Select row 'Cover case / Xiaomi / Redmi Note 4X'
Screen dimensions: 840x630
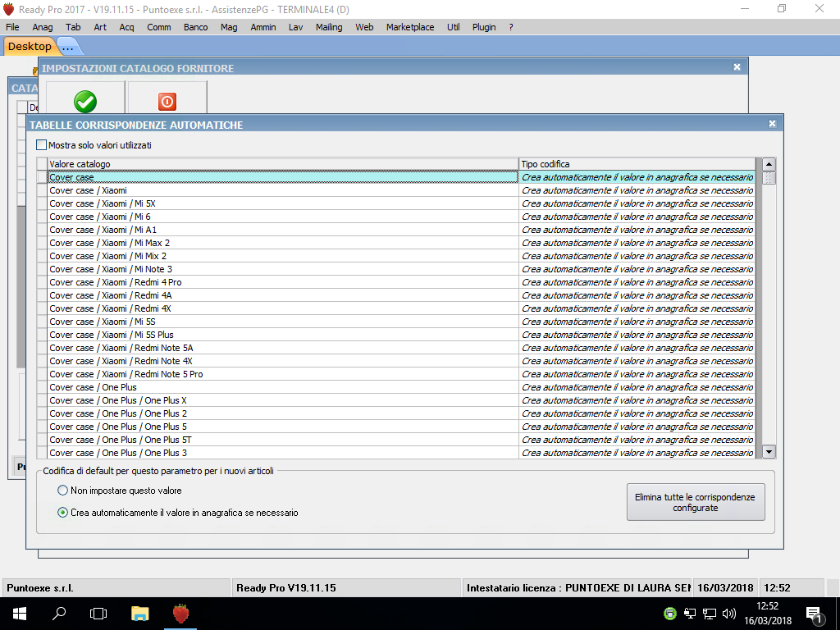pyautogui.click(x=283, y=361)
